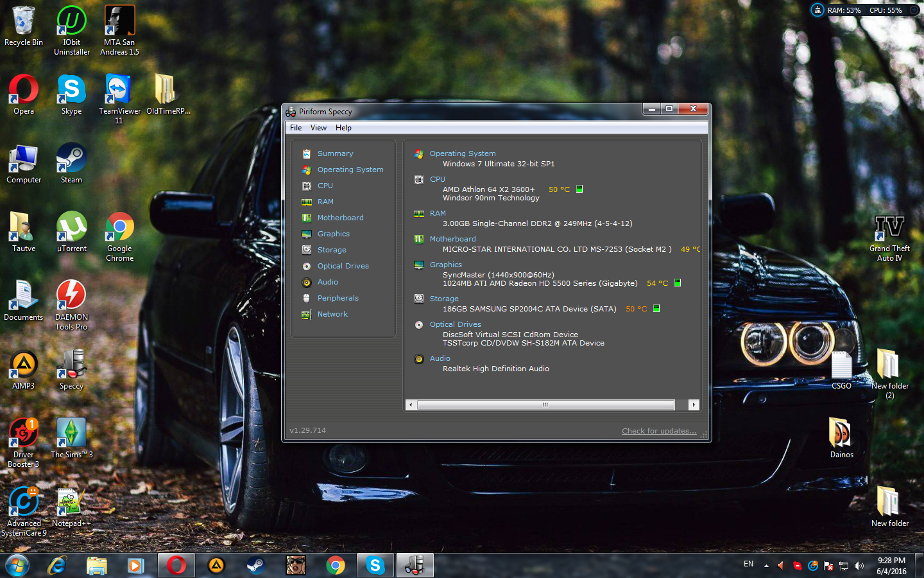
Task: Open the Summary section icon in Speccy sidebar
Action: click(x=307, y=153)
